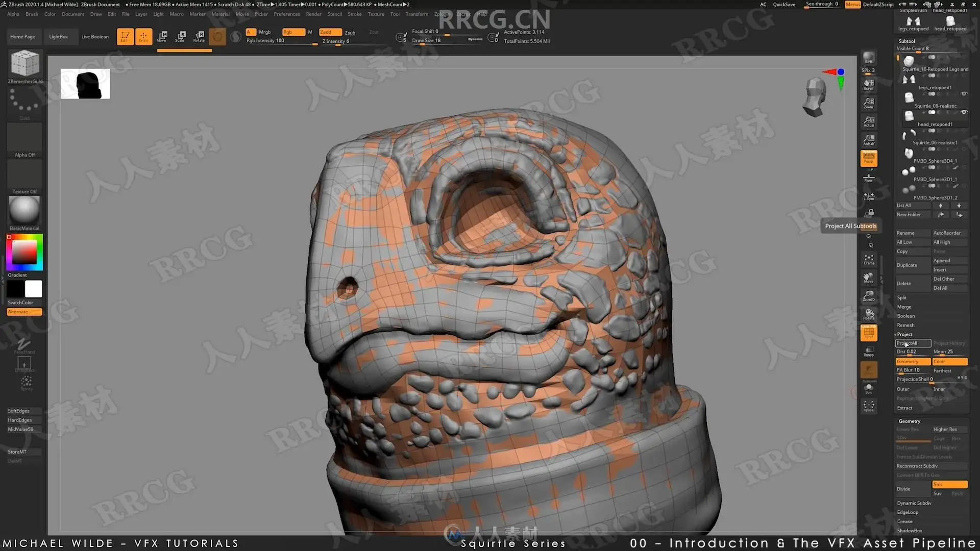This screenshot has height=551, width=980.
Task: Toggle Zadd sculpt mode
Action: click(330, 32)
